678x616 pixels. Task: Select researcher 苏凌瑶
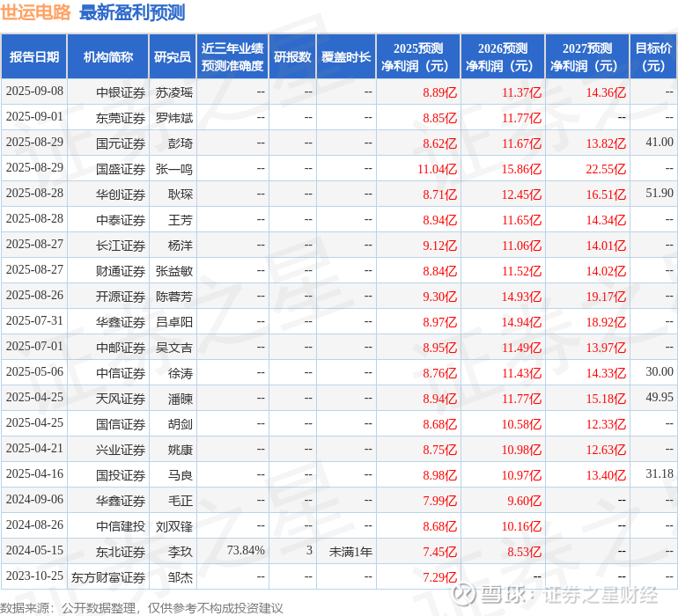click(x=173, y=92)
